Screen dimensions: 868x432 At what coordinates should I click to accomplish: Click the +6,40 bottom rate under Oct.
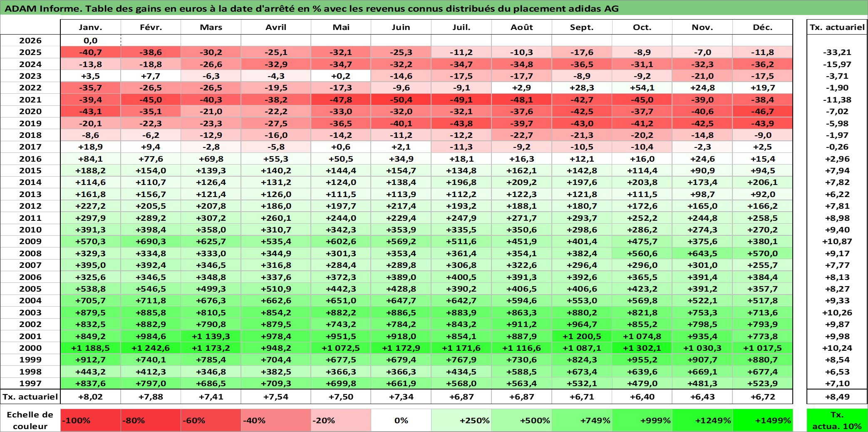(642, 397)
